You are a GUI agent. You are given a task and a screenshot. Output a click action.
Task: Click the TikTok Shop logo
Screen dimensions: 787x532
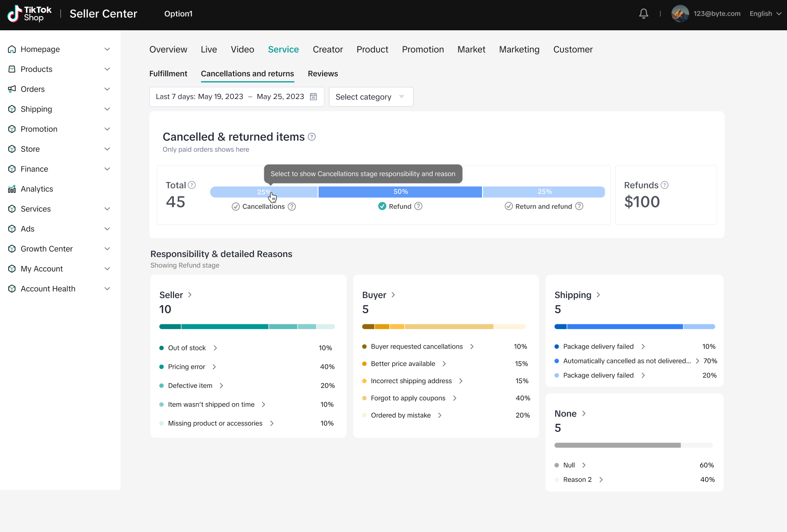point(29,14)
